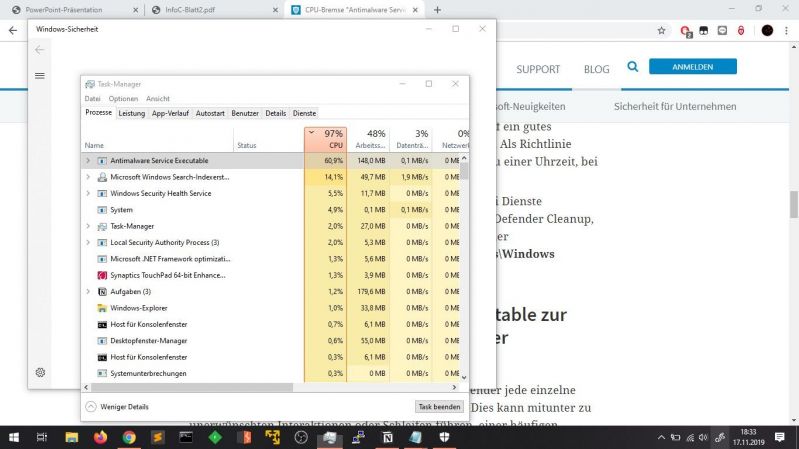Viewport: 799px width, 449px height.
Task: Click the search magnifier on the webpage
Action: [x=632, y=67]
